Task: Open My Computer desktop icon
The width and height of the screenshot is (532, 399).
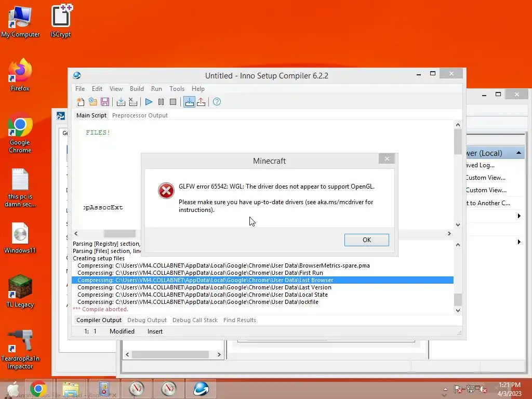Action: (20, 22)
